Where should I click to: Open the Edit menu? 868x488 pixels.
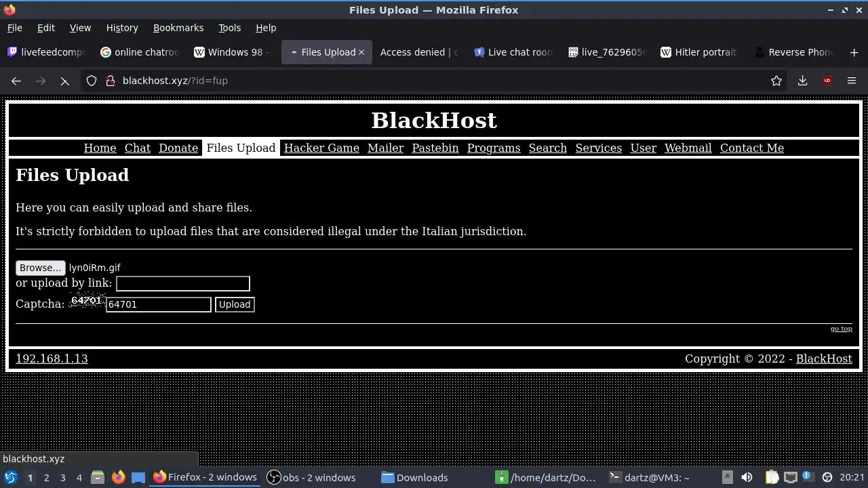(46, 28)
